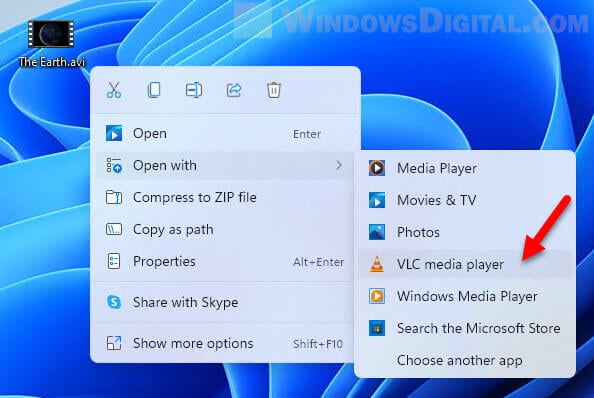Click the Microsoft Store icon
The image size is (594, 398).
pos(377,328)
